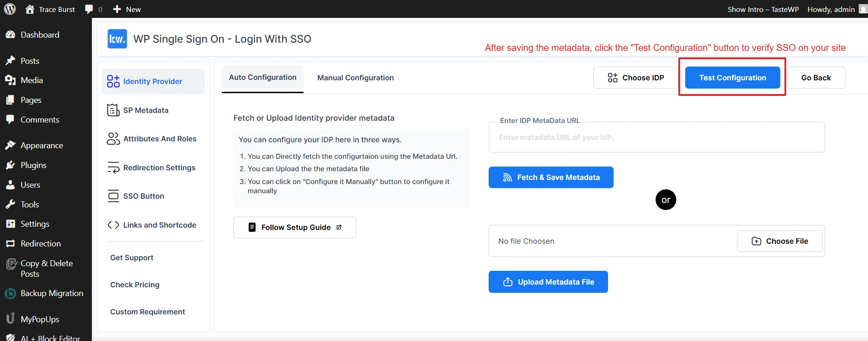The image size is (868, 341).
Task: Switch to the Auto Configuration tab
Action: click(263, 78)
